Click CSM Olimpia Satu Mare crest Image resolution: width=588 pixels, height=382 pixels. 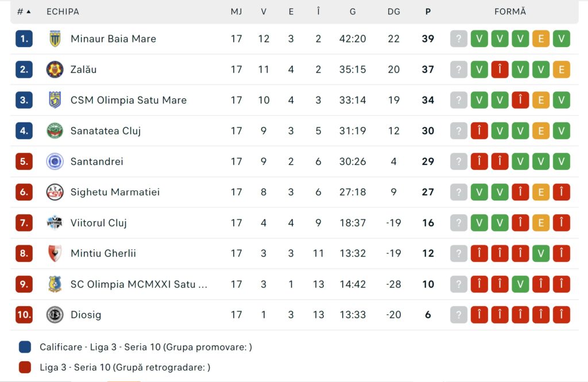point(55,100)
